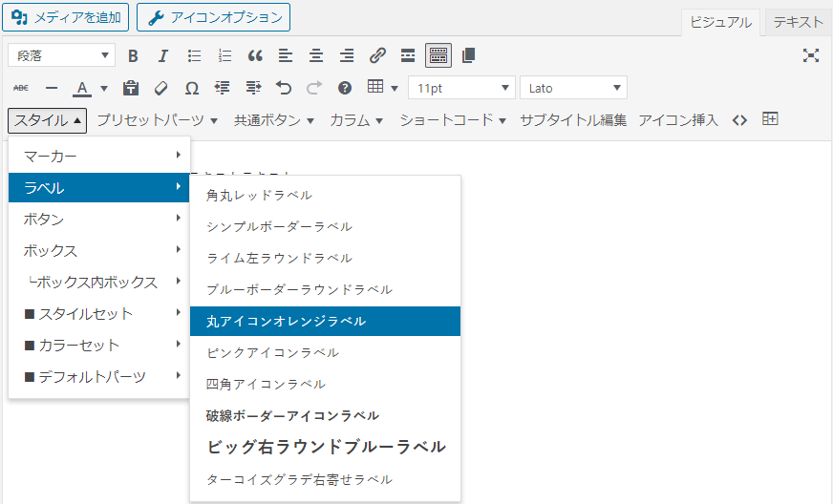
Task: Click the insert link icon
Action: pos(377,55)
